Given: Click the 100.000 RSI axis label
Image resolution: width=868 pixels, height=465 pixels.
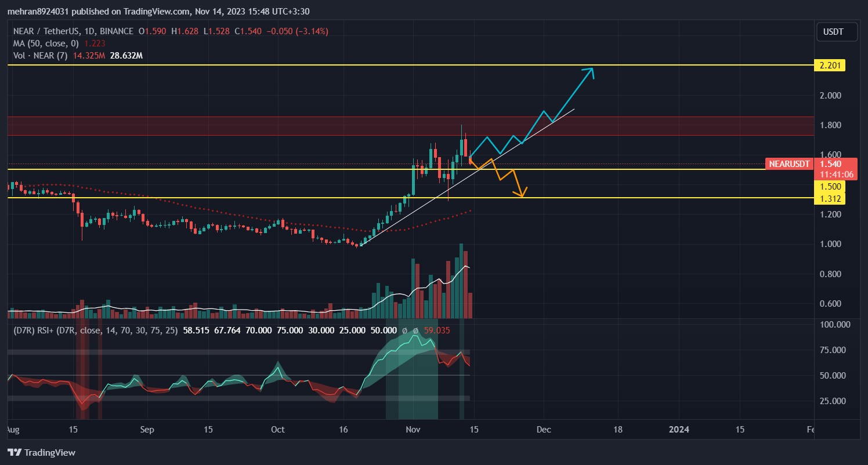Looking at the screenshot, I should tap(834, 325).
